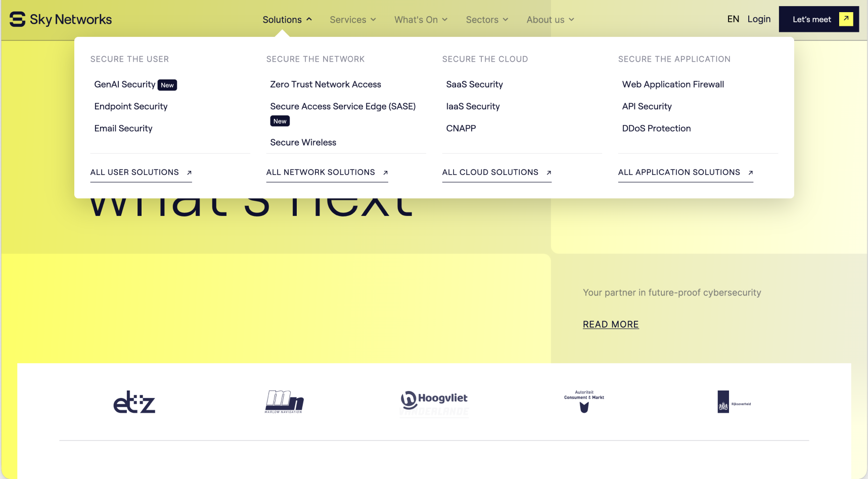Click the Marlow Navigation logo
The height and width of the screenshot is (479, 868).
(284, 402)
